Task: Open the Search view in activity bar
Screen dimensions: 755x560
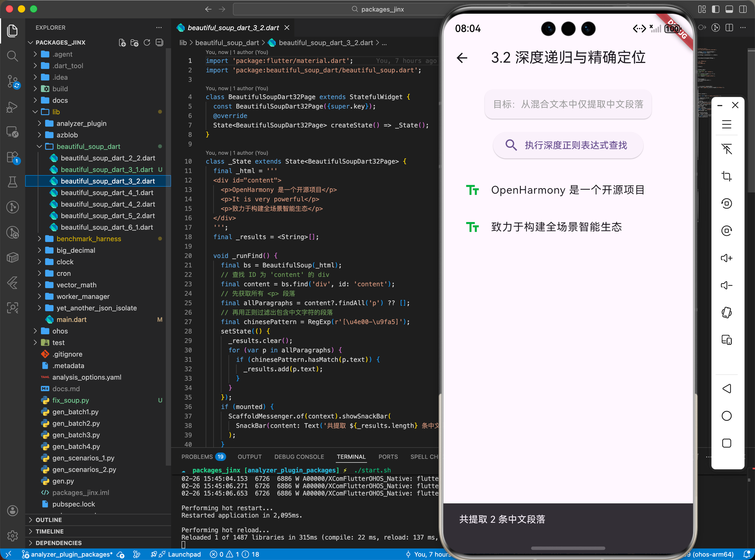Action: click(x=13, y=56)
